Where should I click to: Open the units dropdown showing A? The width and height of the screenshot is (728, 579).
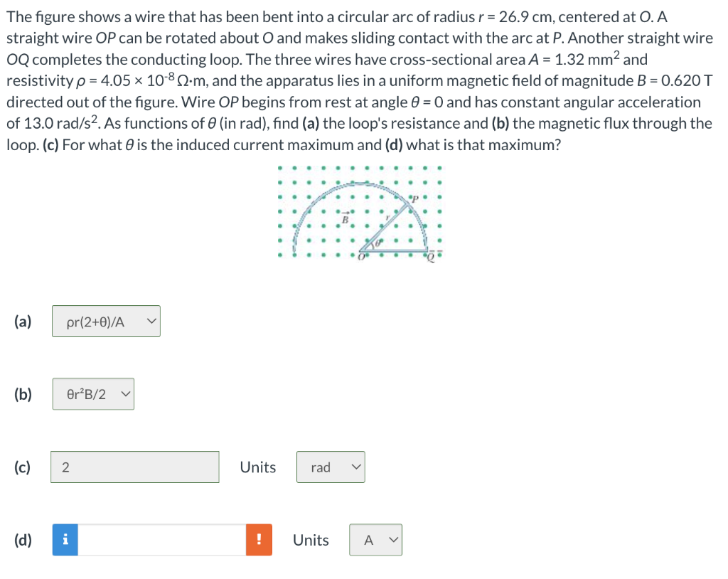click(x=375, y=540)
